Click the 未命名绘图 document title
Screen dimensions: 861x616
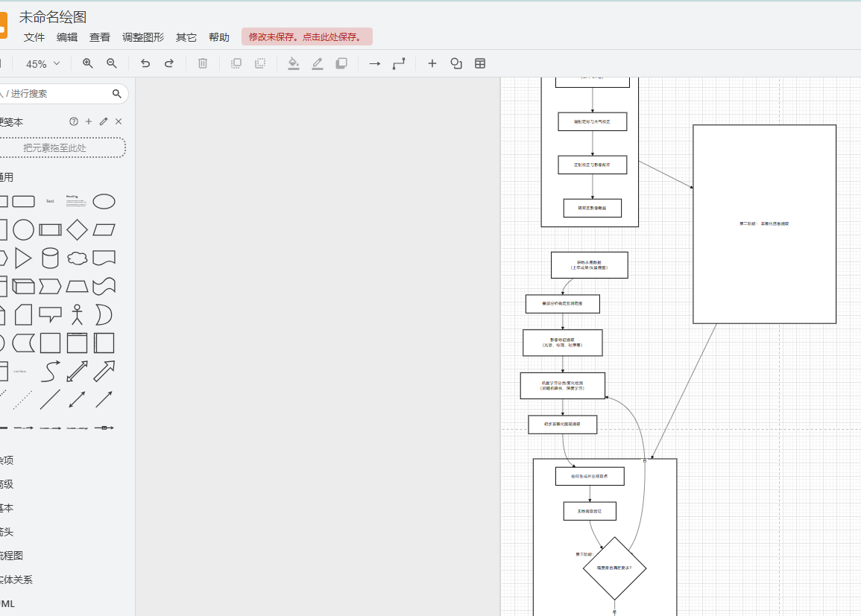[53, 17]
